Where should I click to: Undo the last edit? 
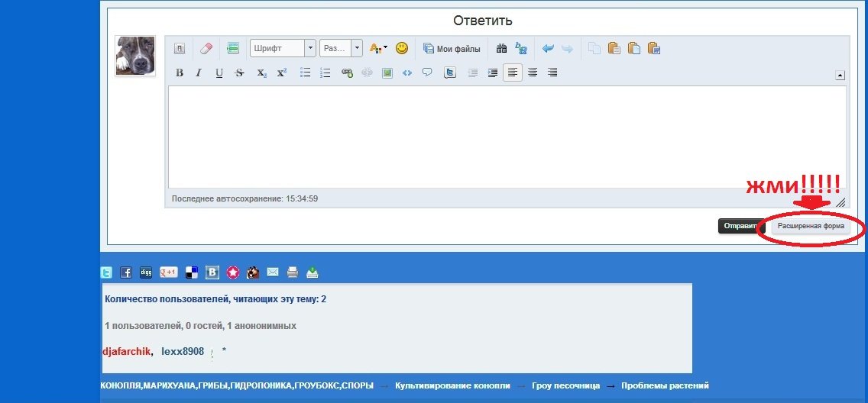548,49
